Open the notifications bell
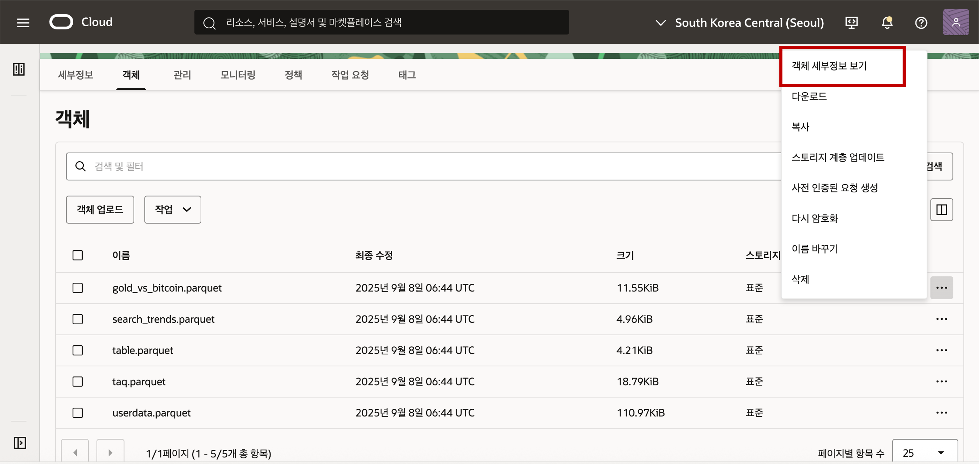Viewport: 980px width, 464px height. (887, 23)
